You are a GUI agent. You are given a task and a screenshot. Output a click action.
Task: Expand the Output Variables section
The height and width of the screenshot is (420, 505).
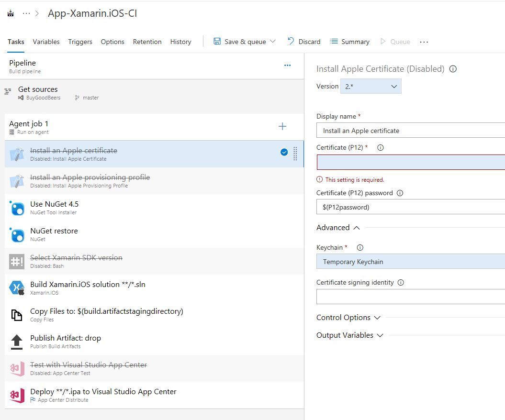[349, 335]
